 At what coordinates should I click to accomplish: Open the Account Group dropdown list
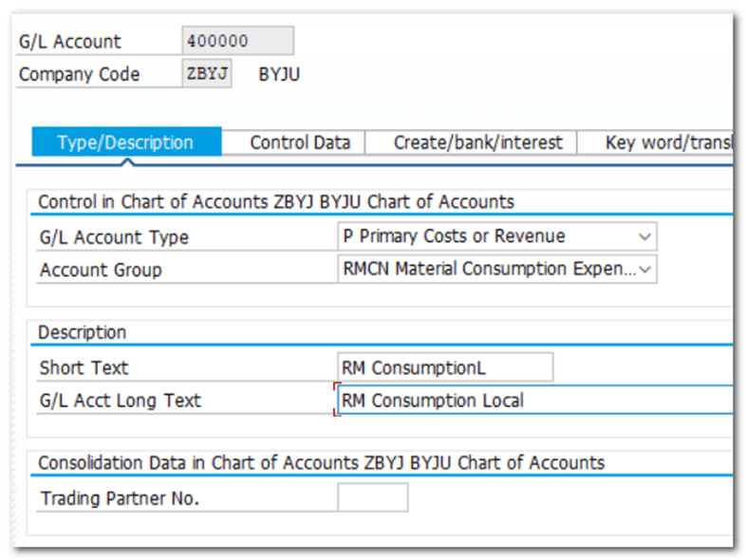point(645,270)
